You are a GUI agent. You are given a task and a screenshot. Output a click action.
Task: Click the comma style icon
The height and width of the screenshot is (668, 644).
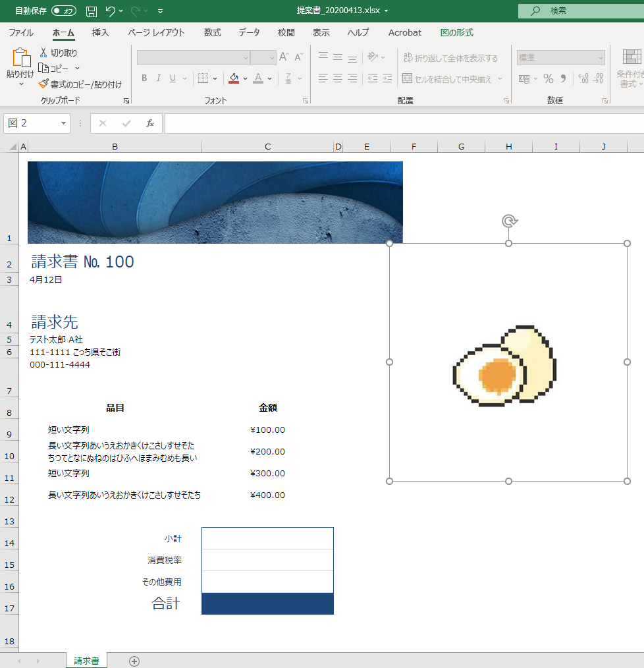coord(564,78)
